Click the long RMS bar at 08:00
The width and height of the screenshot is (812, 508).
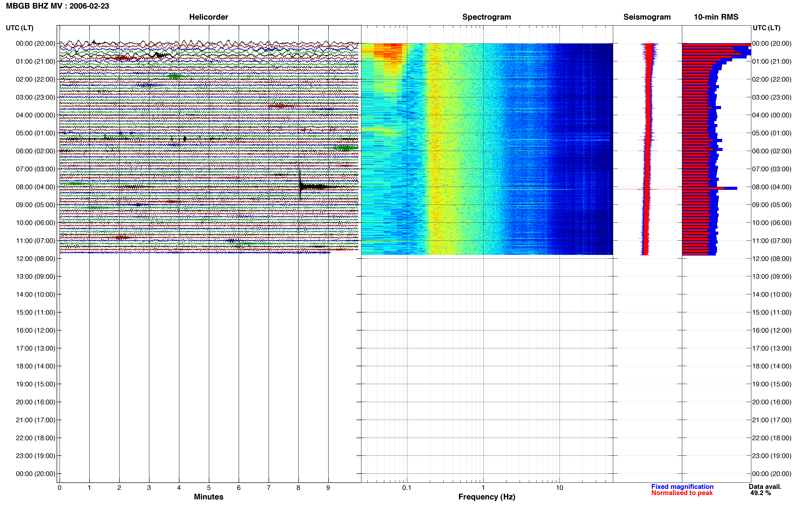710,188
